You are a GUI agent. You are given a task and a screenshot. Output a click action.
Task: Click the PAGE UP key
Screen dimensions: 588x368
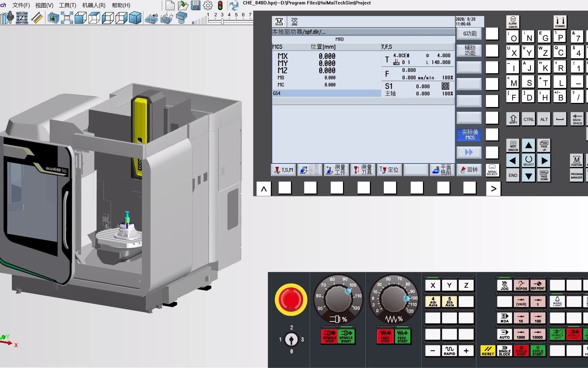point(544,146)
